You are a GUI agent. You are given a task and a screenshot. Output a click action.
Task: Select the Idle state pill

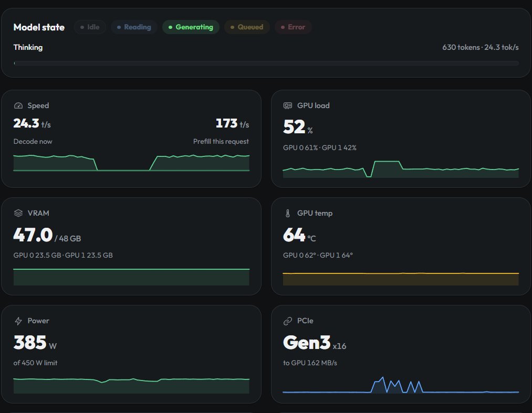90,27
